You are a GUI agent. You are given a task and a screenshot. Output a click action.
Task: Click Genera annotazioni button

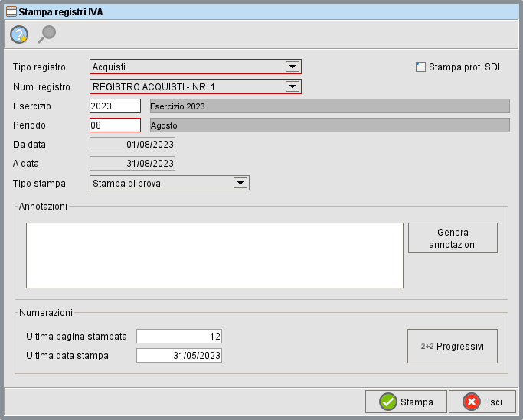(x=453, y=238)
